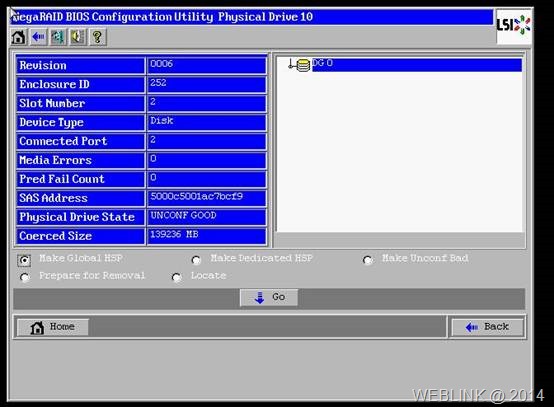Click the bottom Back button
This screenshot has width=554, height=407.
point(487,327)
